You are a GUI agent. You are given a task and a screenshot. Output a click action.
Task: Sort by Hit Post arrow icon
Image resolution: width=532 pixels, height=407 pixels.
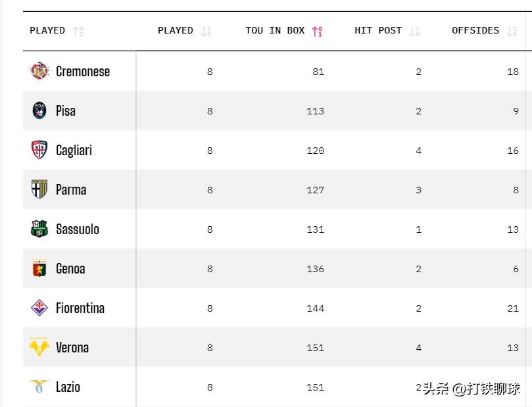[x=414, y=31]
